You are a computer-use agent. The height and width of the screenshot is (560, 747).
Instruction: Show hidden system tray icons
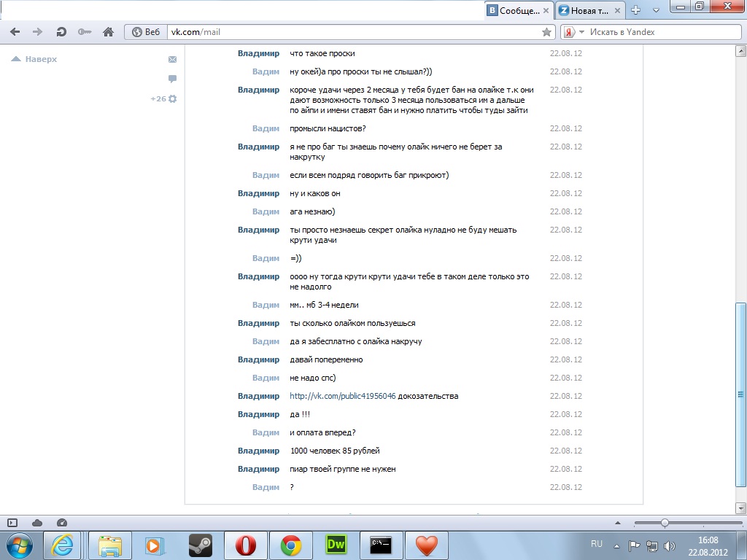tap(616, 546)
